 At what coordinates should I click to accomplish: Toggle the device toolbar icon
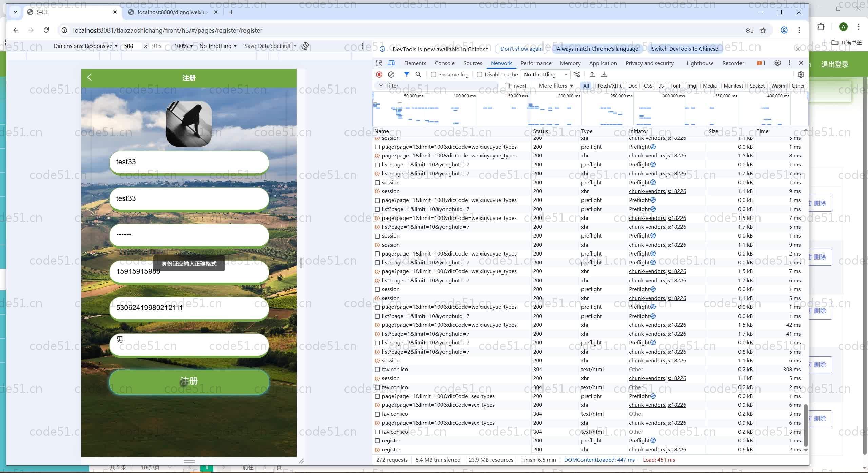tap(391, 63)
